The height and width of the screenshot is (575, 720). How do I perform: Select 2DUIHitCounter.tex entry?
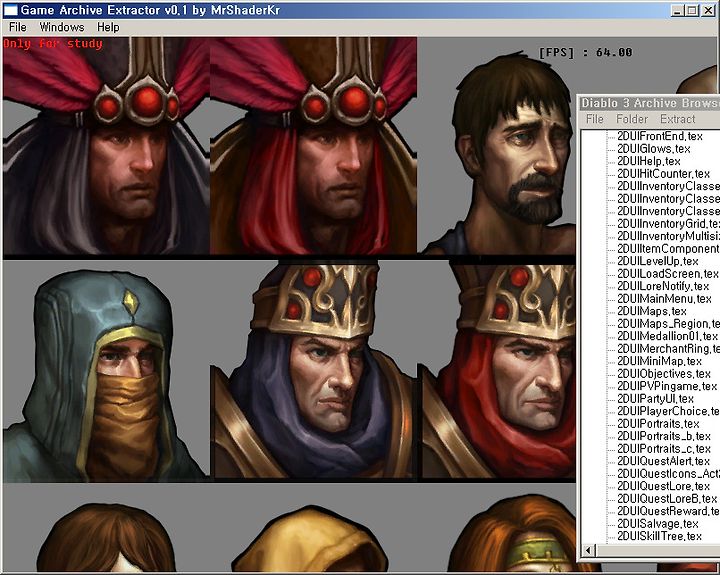click(x=663, y=174)
